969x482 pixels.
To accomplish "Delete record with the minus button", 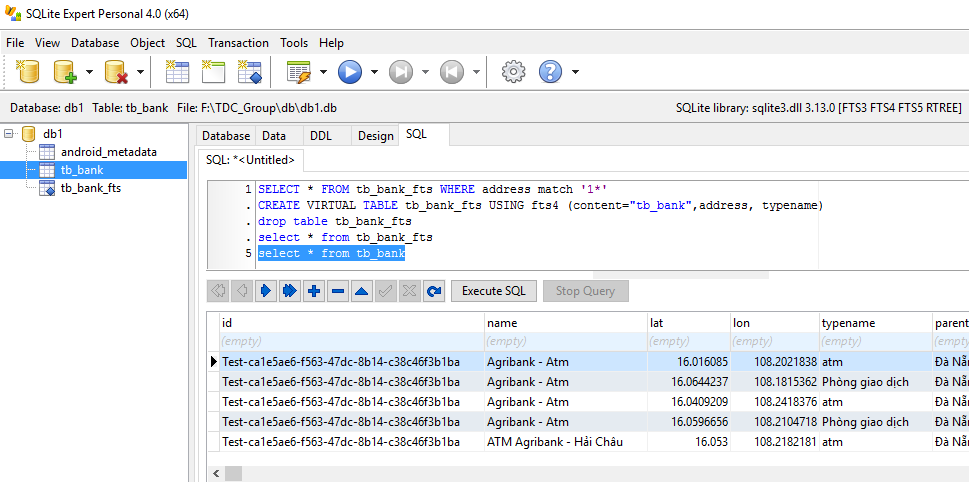I will (x=338, y=291).
